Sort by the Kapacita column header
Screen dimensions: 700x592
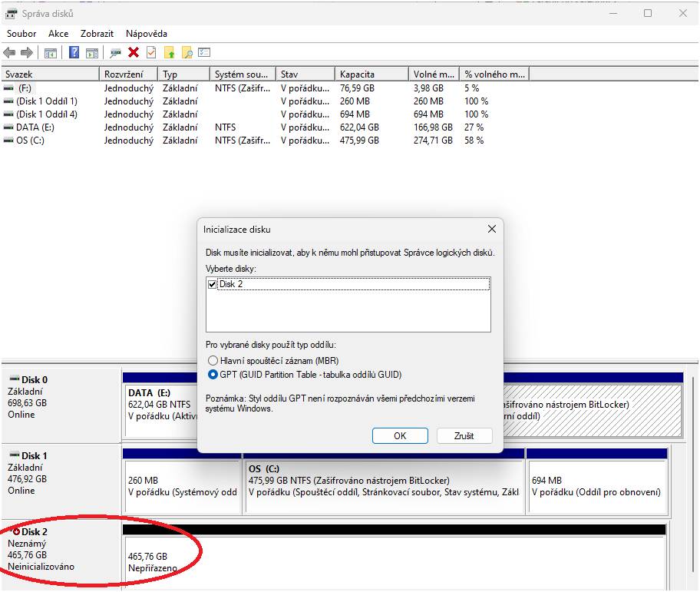click(x=371, y=74)
